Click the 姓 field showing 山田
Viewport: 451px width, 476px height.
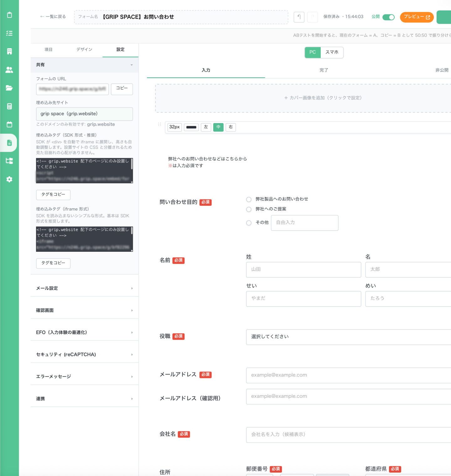(303, 270)
